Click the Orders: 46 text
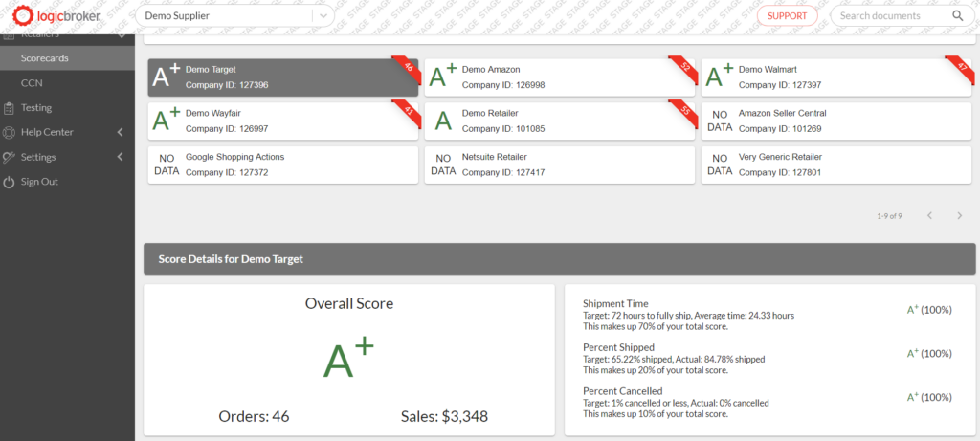Viewport: 980px width, 441px height. [254, 417]
